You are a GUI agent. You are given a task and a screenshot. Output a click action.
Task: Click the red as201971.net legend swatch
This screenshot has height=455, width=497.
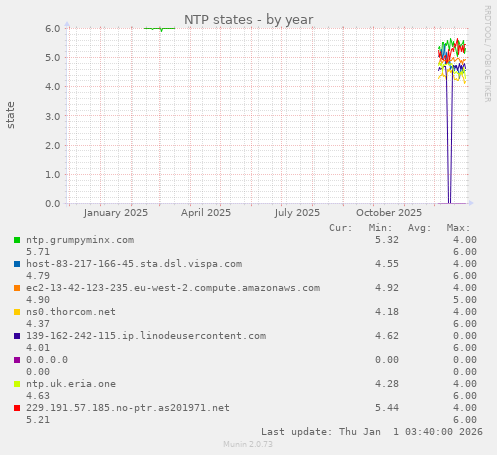coord(17,408)
